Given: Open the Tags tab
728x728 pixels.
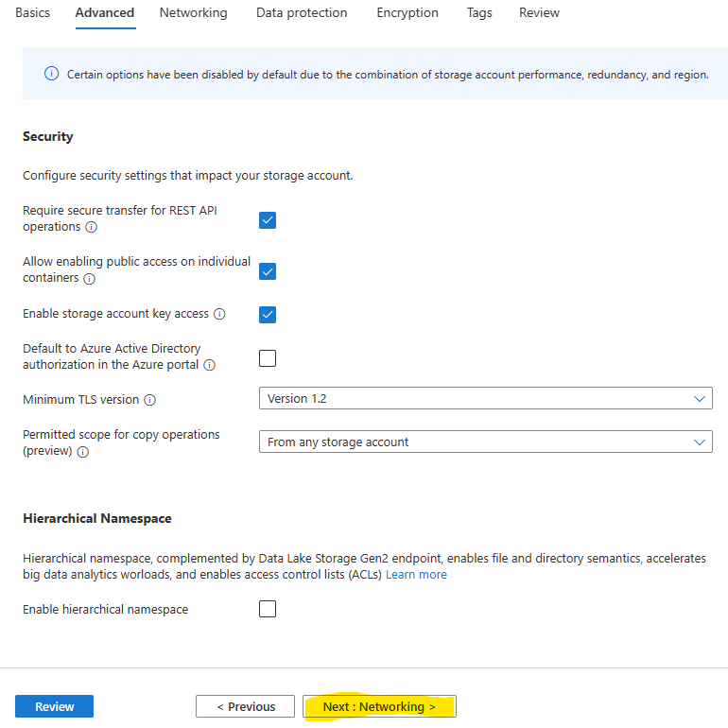Looking at the screenshot, I should [x=479, y=13].
